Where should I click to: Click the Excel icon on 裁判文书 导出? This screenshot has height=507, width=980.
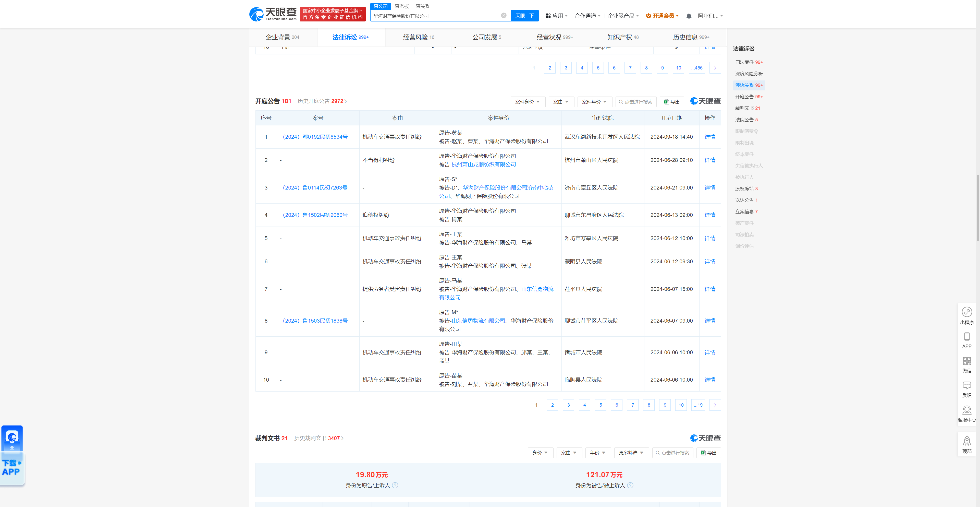click(703, 453)
